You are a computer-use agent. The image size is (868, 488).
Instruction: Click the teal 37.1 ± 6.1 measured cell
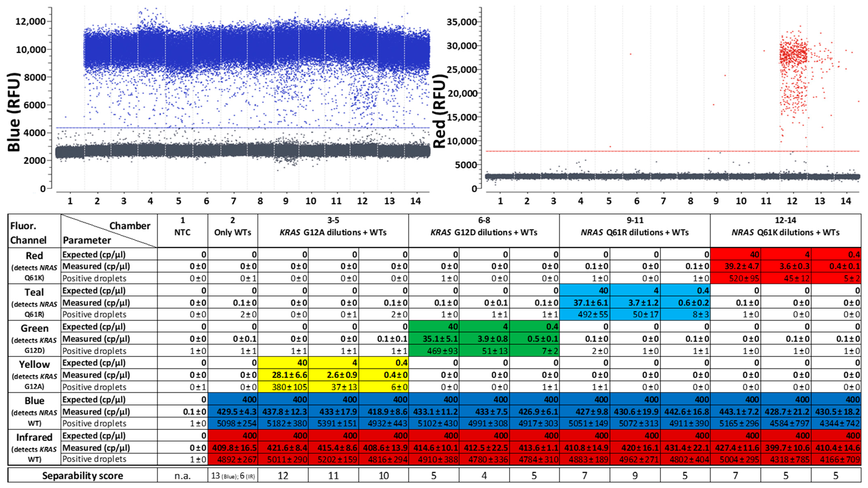[x=585, y=303]
